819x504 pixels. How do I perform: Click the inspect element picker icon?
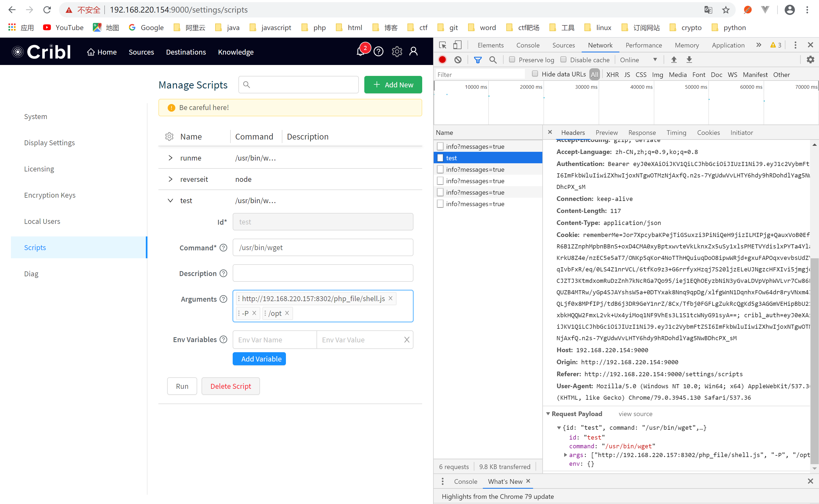tap(443, 45)
